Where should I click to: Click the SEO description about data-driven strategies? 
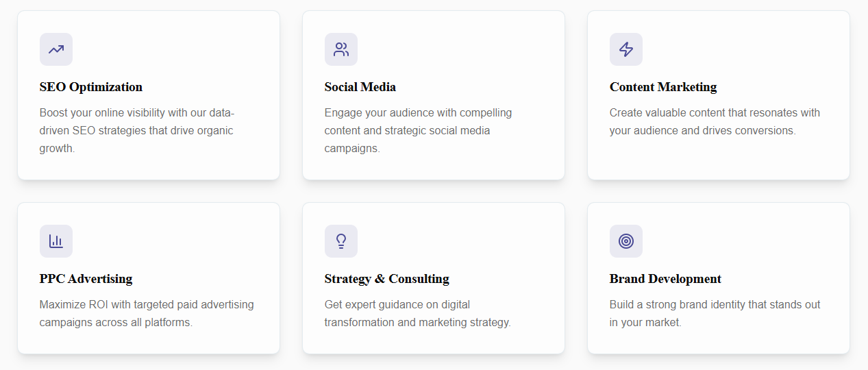(137, 130)
